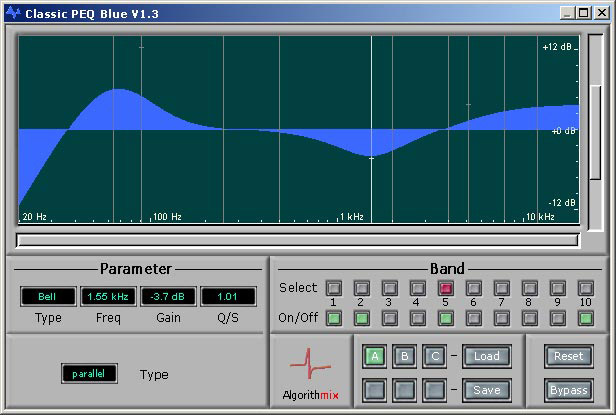The image size is (616, 415).
Task: Select band 4
Action: point(417,288)
